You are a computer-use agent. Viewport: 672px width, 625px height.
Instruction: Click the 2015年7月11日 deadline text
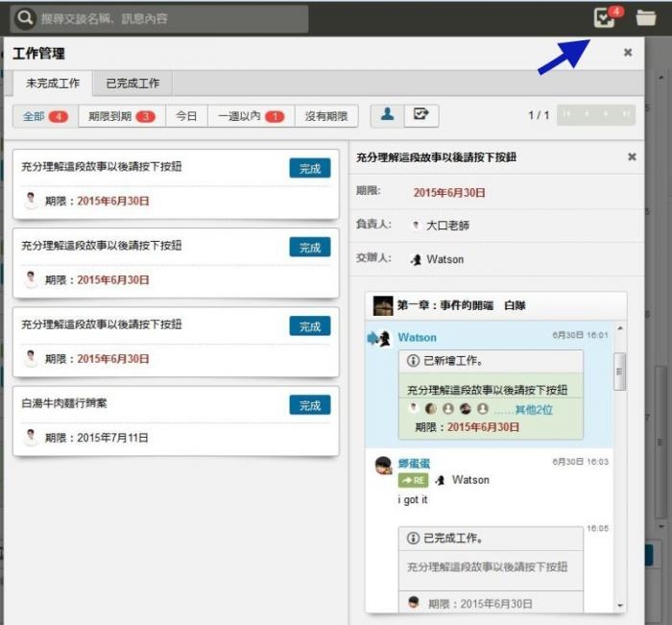coord(112,438)
